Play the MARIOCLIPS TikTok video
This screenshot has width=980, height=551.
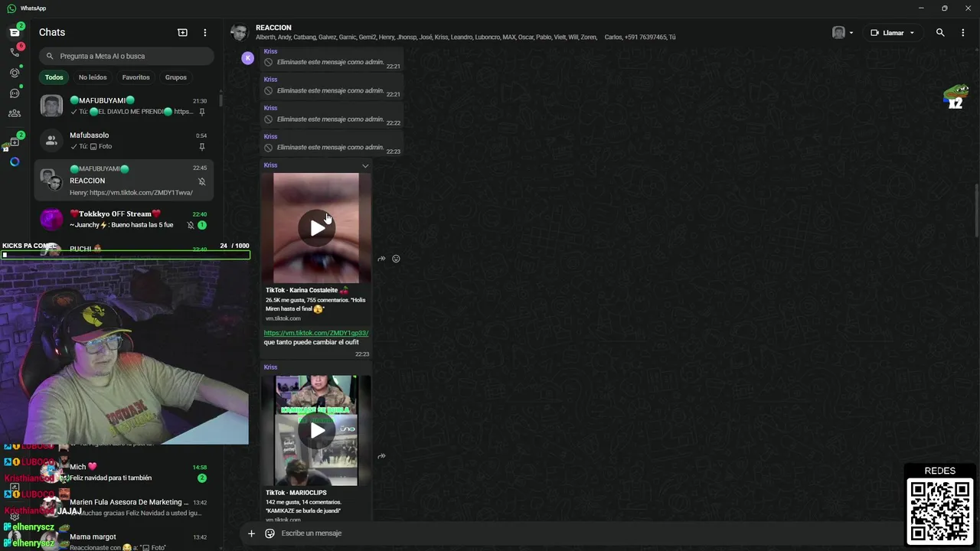(317, 430)
